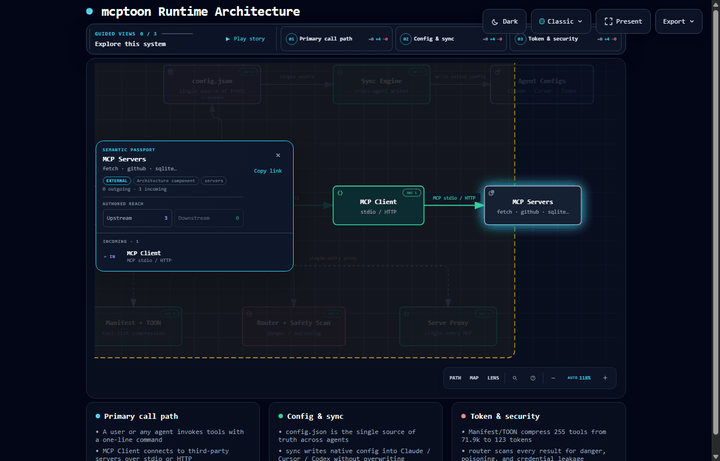Select the Upstream reach box

(x=137, y=218)
